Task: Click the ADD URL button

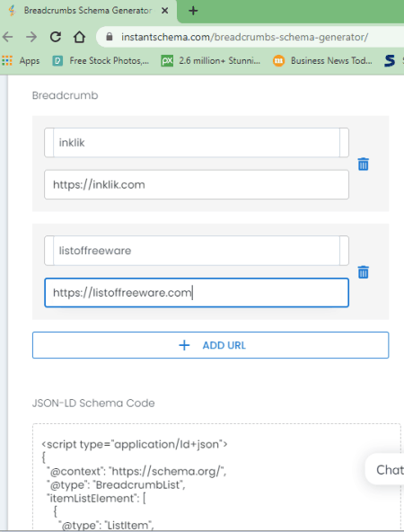Action: [x=210, y=345]
